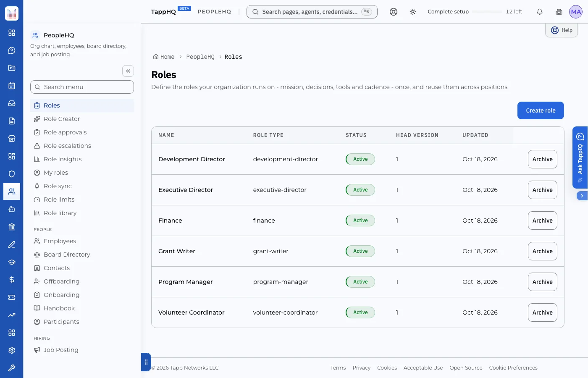Viewport: 588px width, 378px height.
Task: Click the Search menu input field
Action: click(82, 87)
